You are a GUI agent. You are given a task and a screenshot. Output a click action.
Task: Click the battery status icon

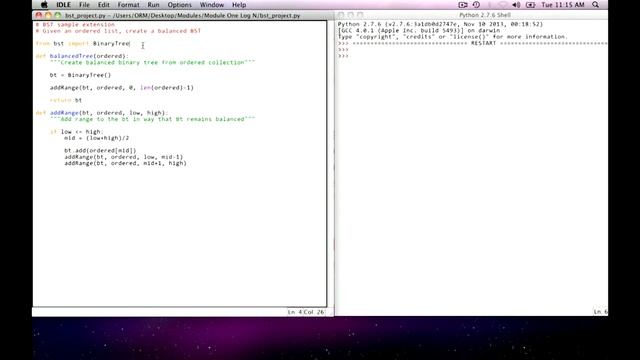530,5
